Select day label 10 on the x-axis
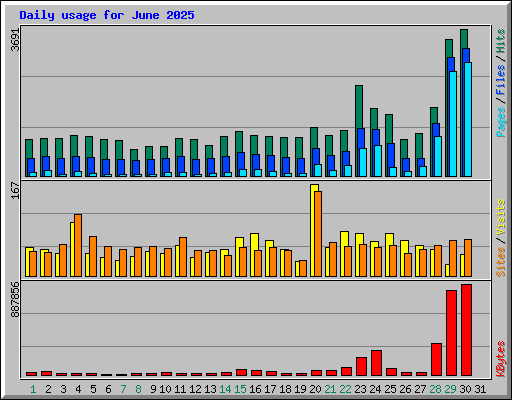Viewport: 512px width, 400px height. 165,389
